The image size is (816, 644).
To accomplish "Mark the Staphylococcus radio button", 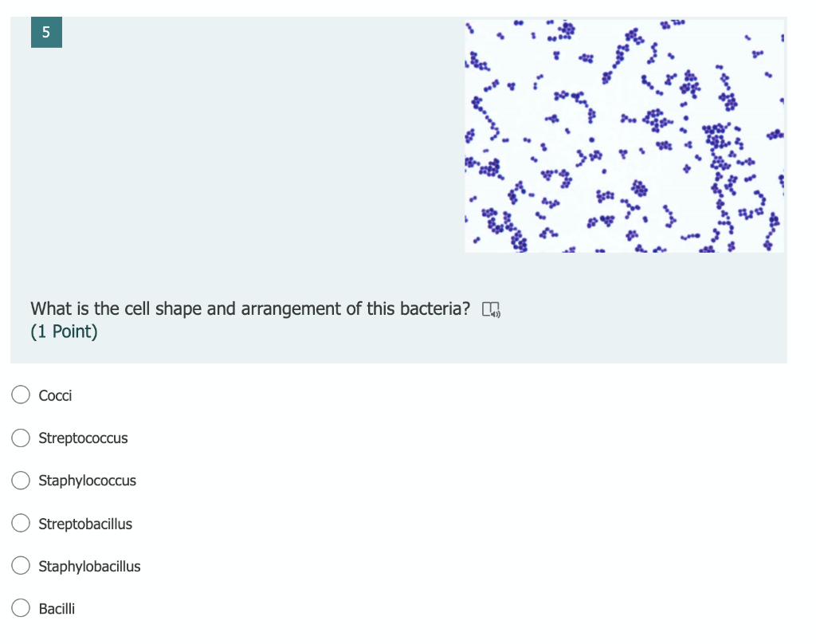I will pyautogui.click(x=21, y=480).
